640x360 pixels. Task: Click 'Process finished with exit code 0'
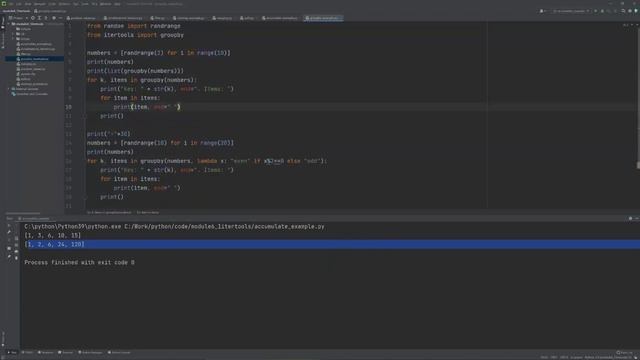point(79,262)
